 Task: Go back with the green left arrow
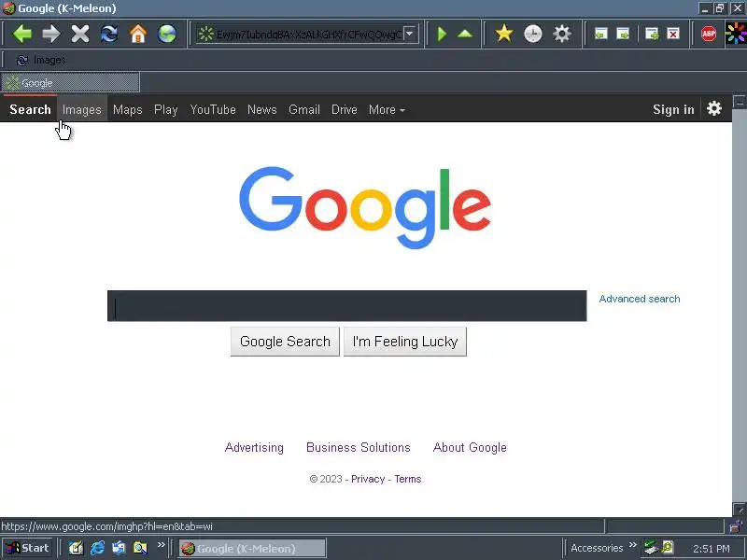(x=21, y=34)
